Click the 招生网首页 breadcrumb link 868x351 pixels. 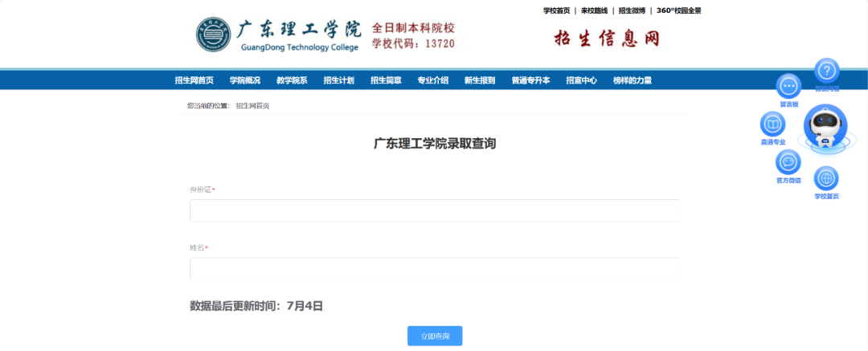click(x=252, y=106)
